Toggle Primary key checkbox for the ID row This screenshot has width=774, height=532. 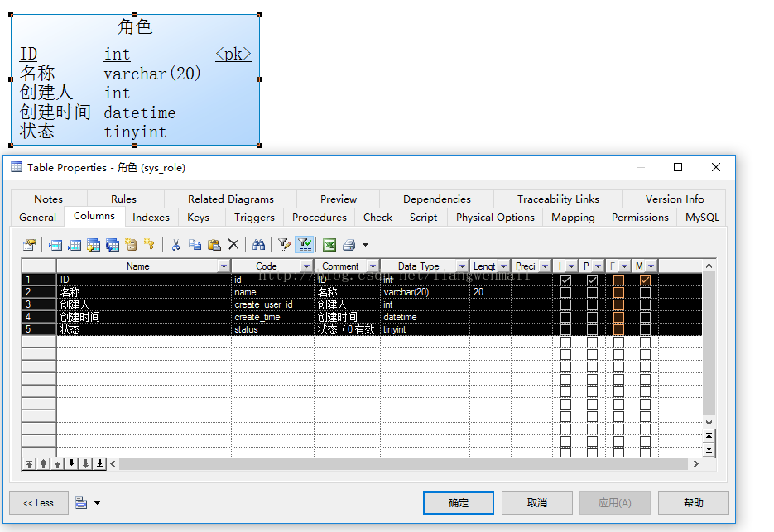click(x=593, y=280)
